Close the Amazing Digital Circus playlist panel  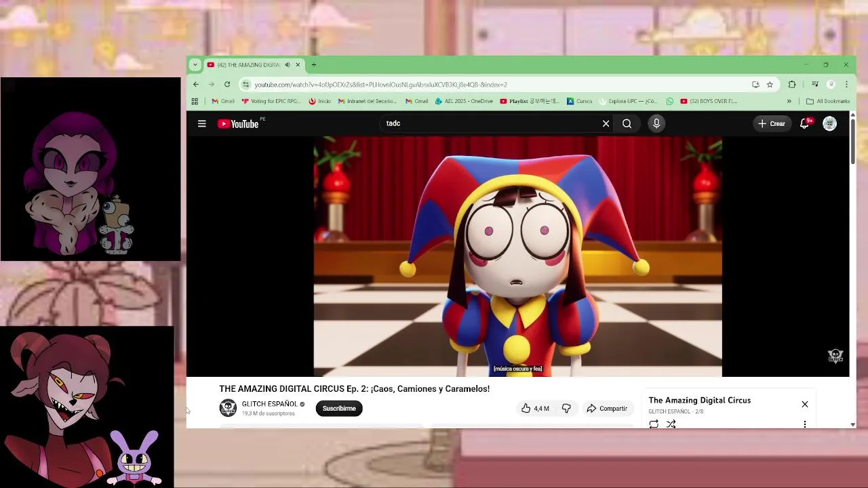pos(805,404)
